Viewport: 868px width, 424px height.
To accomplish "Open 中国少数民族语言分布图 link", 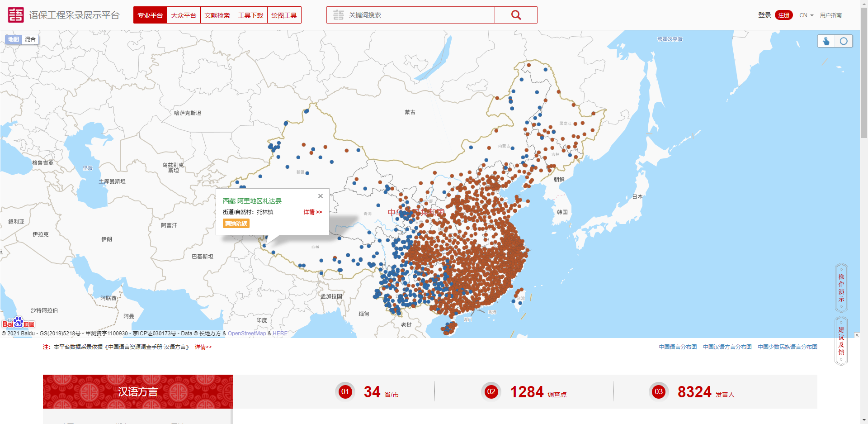I will (788, 347).
